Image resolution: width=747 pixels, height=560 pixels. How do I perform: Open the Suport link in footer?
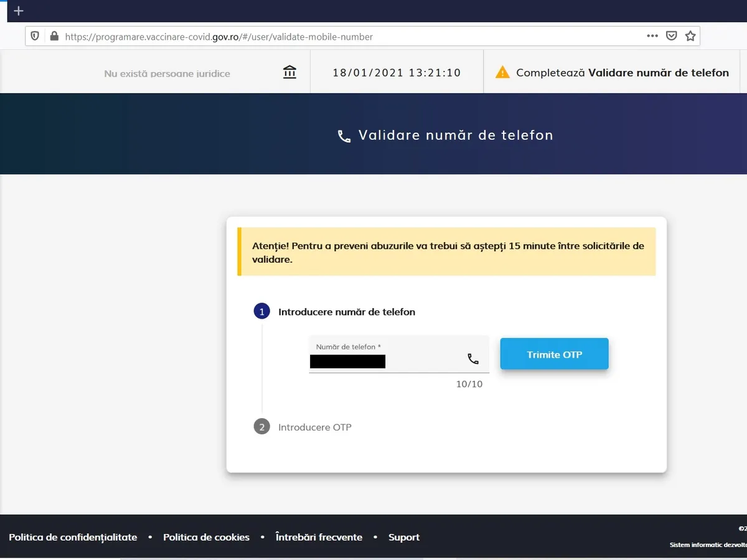404,537
